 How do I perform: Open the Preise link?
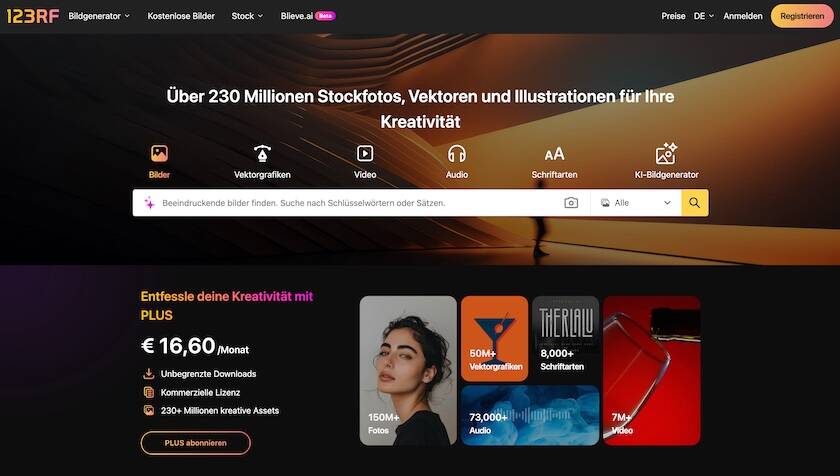coord(673,16)
